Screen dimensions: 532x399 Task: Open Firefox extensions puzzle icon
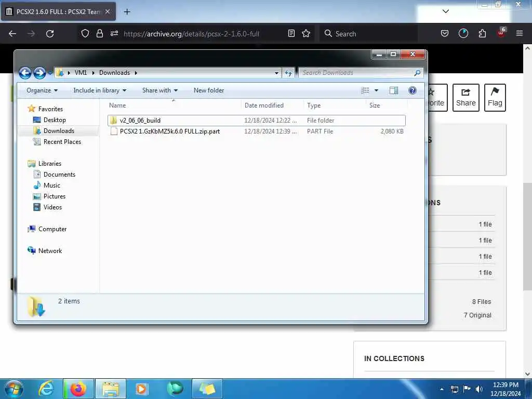(x=482, y=33)
